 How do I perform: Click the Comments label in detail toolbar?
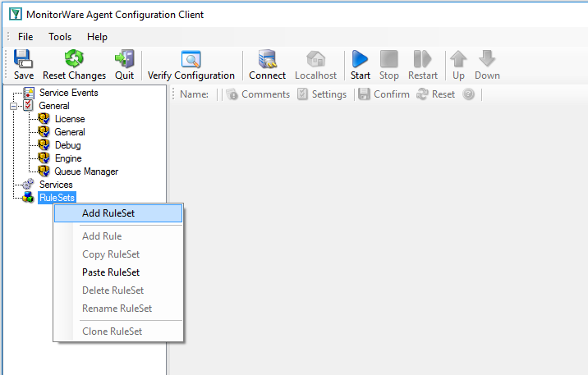coord(265,94)
